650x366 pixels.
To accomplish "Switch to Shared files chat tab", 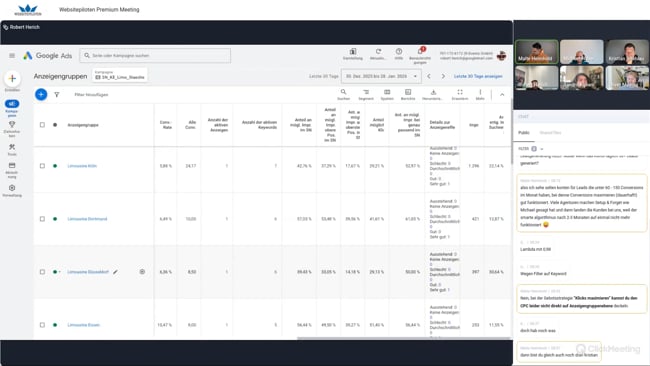I will coord(550,133).
